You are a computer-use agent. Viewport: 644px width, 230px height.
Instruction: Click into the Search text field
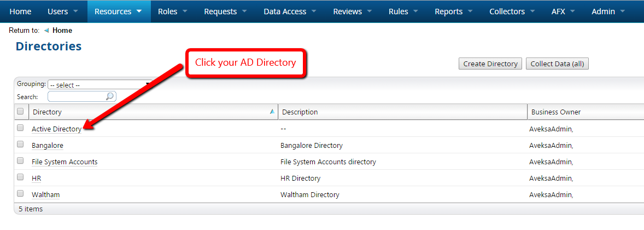pyautogui.click(x=77, y=97)
